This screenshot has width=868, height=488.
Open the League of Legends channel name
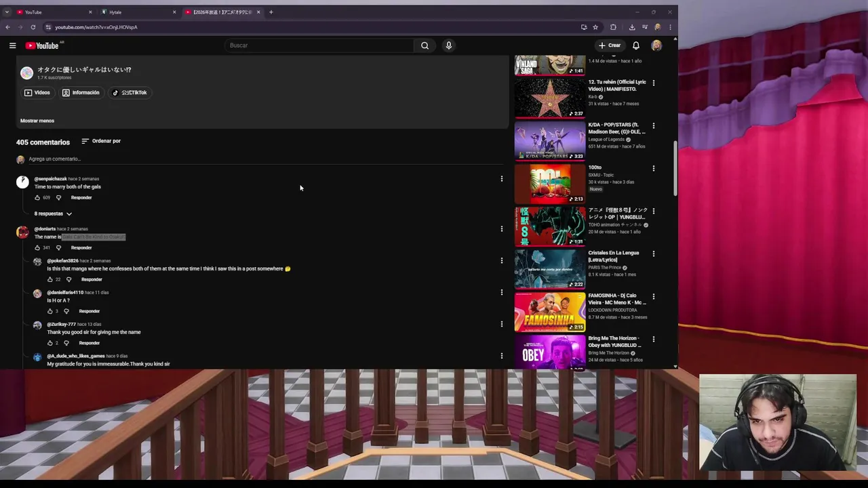click(606, 140)
